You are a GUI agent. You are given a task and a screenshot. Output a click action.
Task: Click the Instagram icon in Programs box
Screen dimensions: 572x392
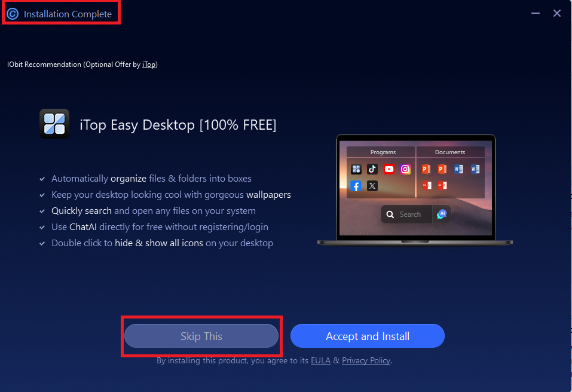coord(405,169)
